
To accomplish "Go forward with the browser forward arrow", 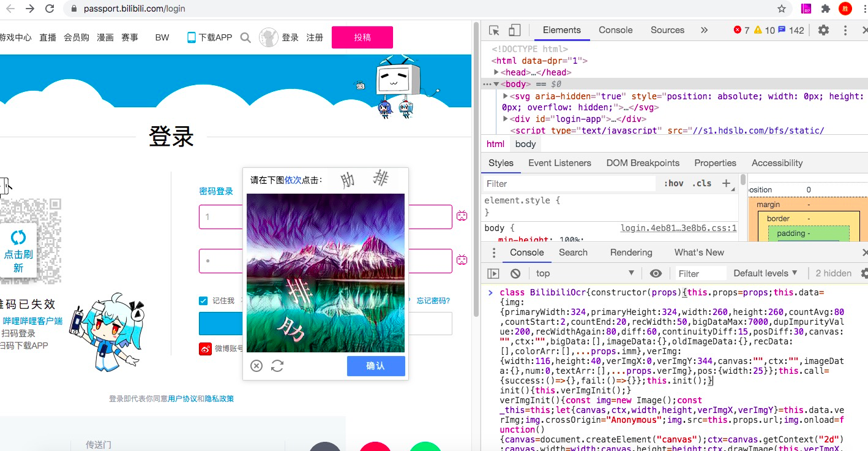I will 30,9.
